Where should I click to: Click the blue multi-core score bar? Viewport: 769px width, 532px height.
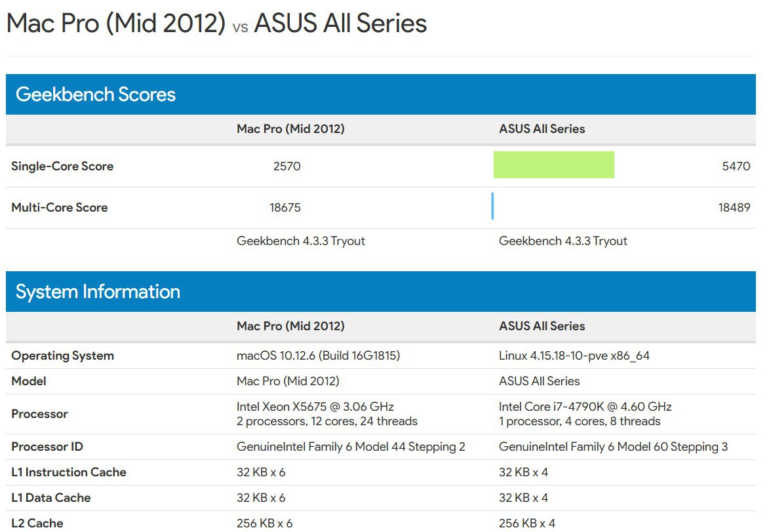tap(492, 206)
